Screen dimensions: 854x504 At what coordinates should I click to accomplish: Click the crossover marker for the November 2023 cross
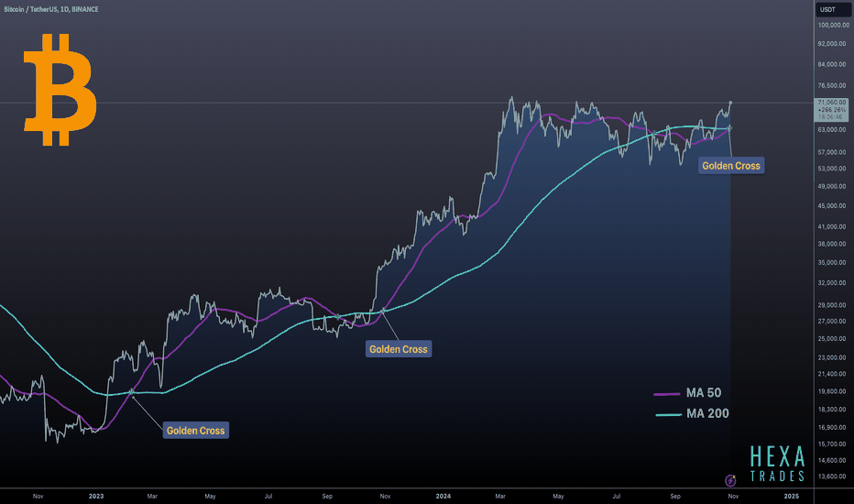click(383, 311)
